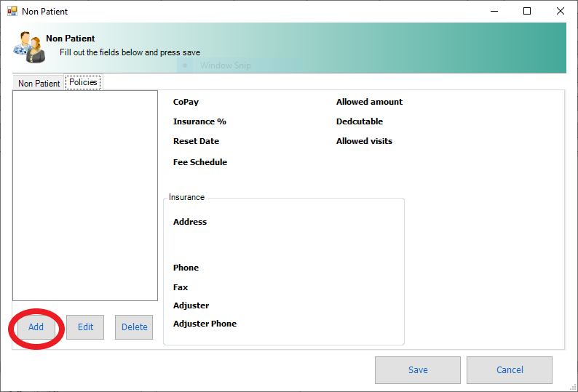Switch to the Non Patient tab
Image resolution: width=578 pixels, height=392 pixels.
click(39, 84)
